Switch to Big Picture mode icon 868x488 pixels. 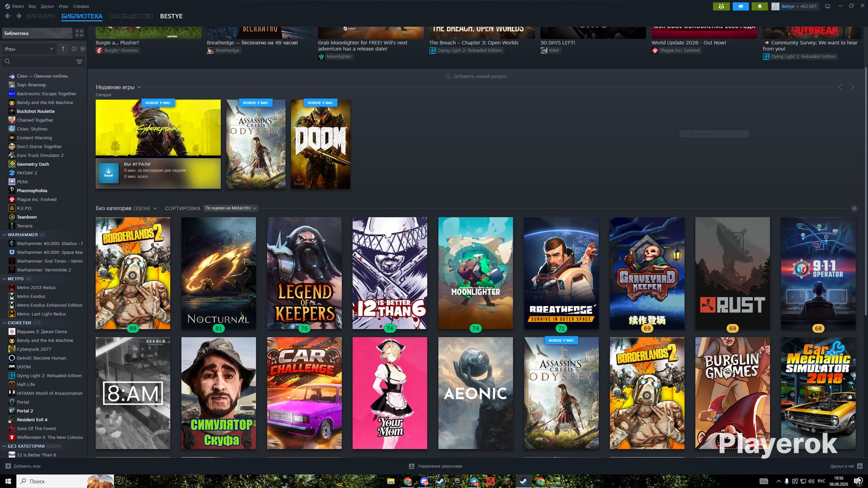[x=827, y=6]
